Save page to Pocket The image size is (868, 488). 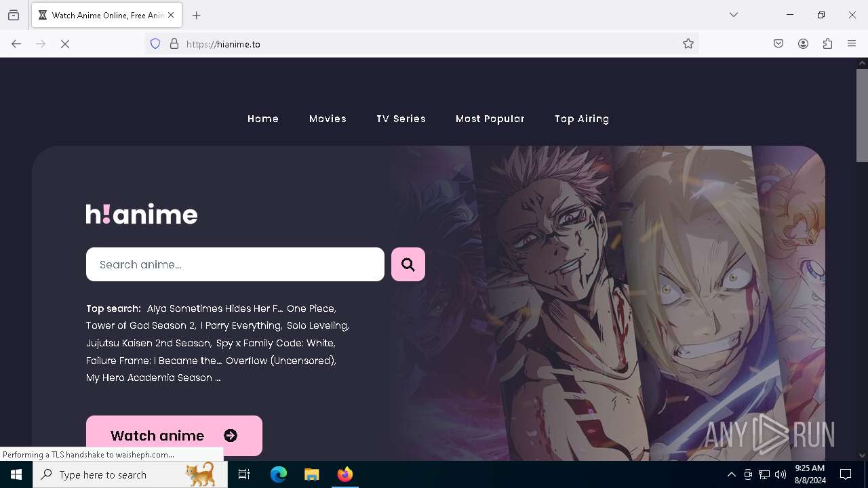(778, 44)
